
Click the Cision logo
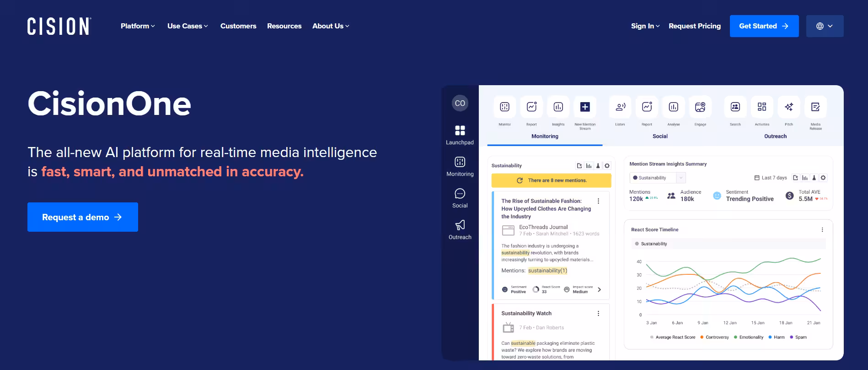59,26
